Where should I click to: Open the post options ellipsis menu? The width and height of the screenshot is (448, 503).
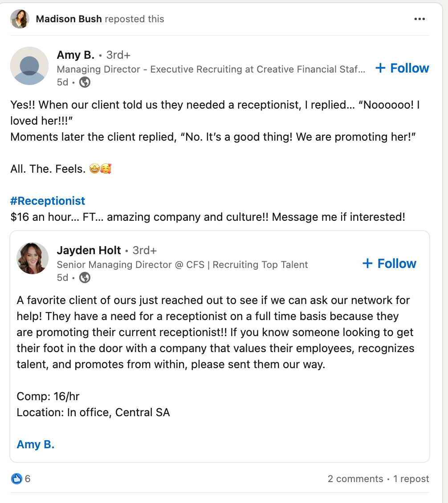pos(419,18)
